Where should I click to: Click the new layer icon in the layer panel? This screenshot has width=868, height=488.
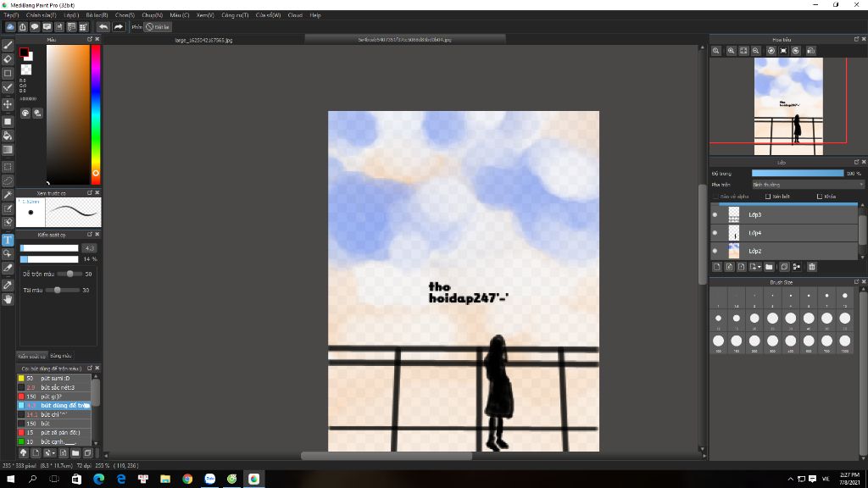(x=717, y=267)
